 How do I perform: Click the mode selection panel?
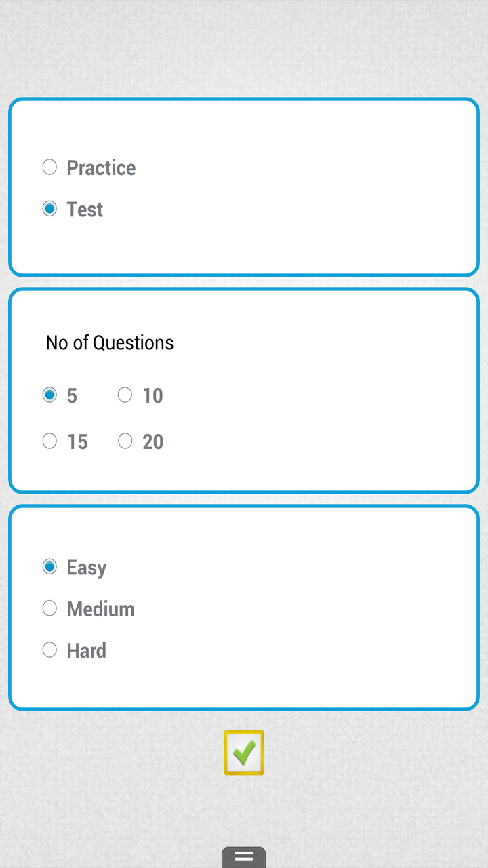[244, 186]
